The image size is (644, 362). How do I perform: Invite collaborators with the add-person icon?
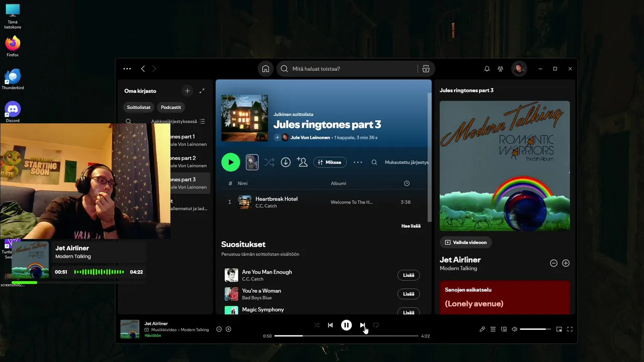click(x=302, y=162)
